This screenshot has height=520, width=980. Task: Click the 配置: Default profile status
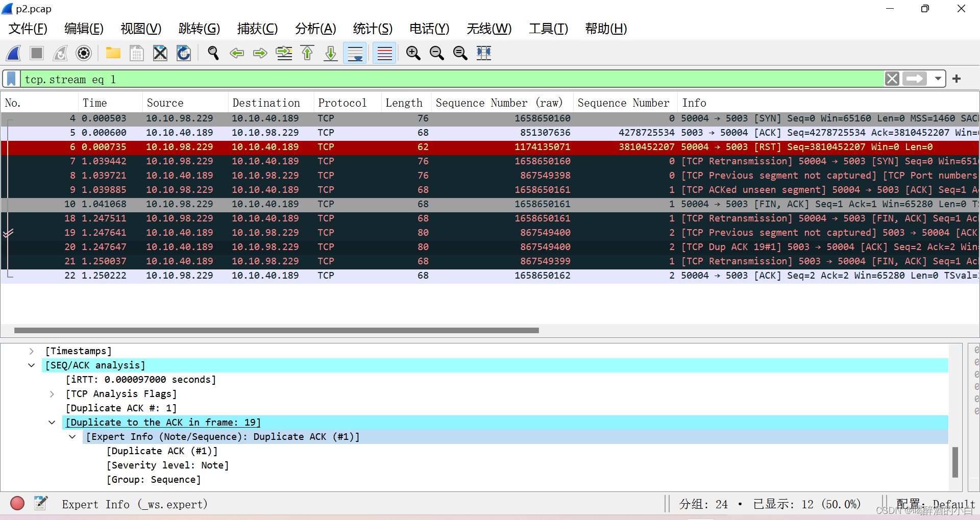tap(936, 504)
